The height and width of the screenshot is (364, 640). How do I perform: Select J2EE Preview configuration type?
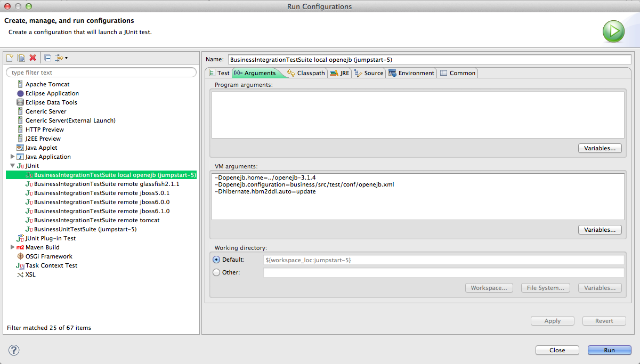pos(43,139)
